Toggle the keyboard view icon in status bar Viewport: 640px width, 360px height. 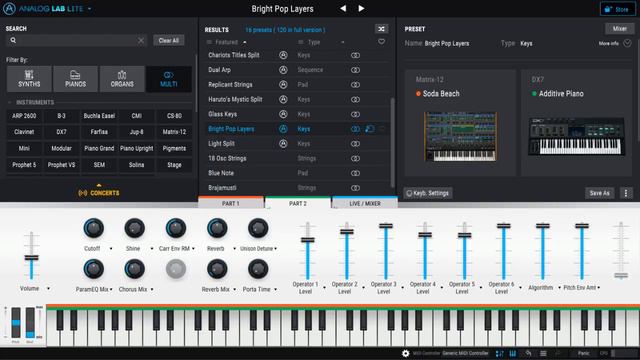tap(513, 353)
